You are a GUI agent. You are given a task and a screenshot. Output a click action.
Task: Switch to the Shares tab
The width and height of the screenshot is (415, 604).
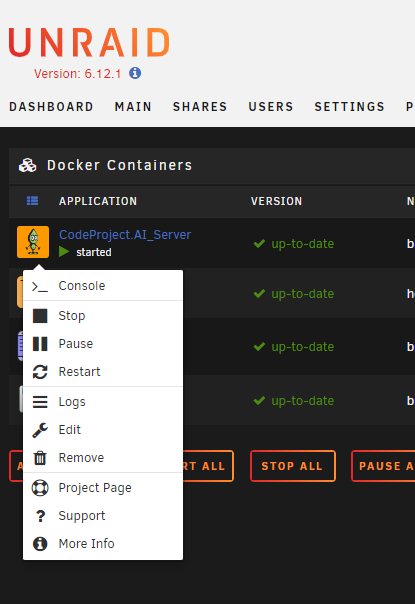coord(200,106)
